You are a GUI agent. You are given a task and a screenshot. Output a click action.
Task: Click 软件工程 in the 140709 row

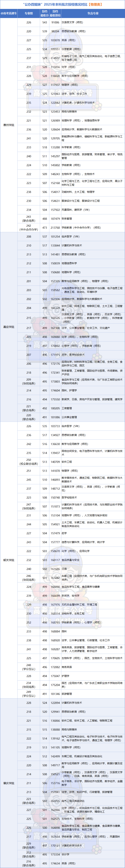coord(67,462)
